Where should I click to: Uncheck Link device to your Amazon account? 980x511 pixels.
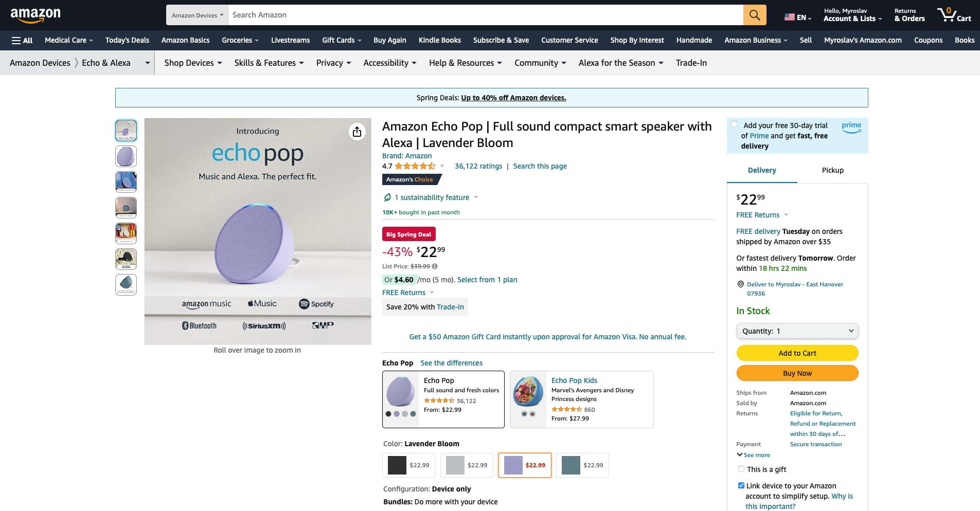click(x=741, y=485)
